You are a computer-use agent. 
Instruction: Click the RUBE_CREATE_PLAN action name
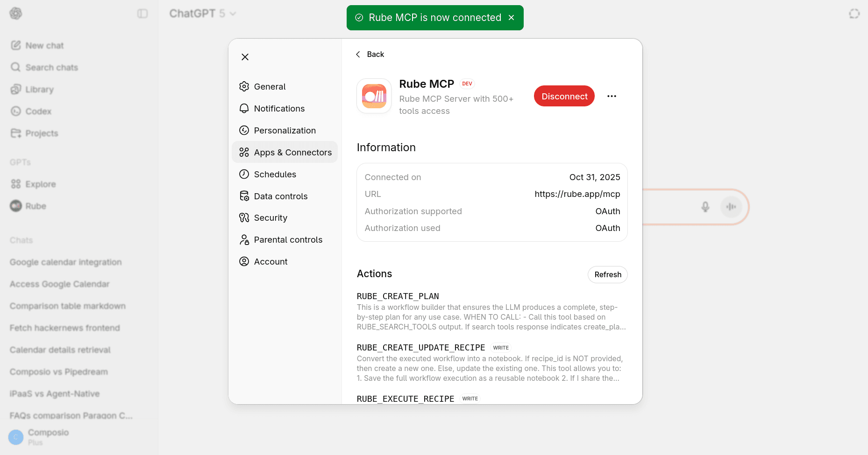[x=398, y=296]
